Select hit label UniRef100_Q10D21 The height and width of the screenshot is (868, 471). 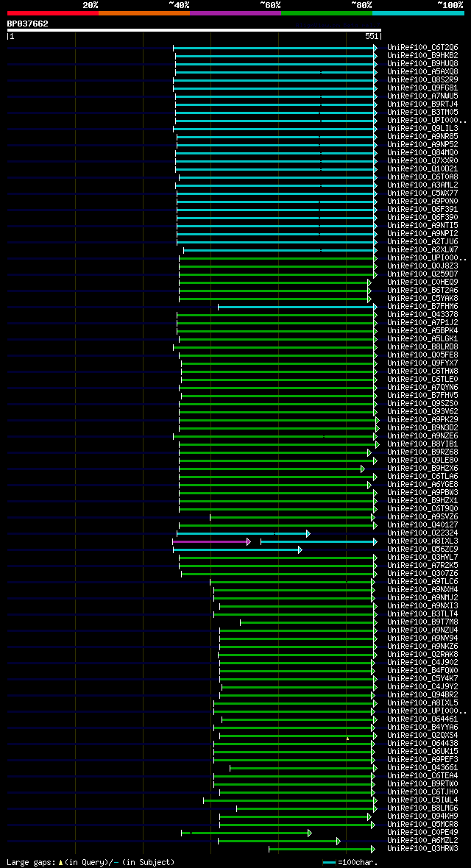point(422,169)
